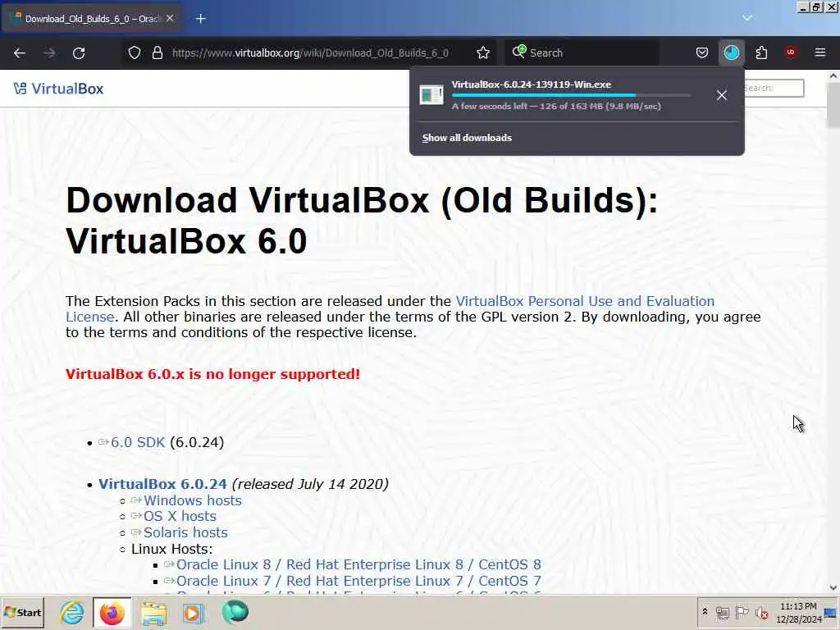
Task: Expand the list all tabs chevron
Action: [x=747, y=18]
